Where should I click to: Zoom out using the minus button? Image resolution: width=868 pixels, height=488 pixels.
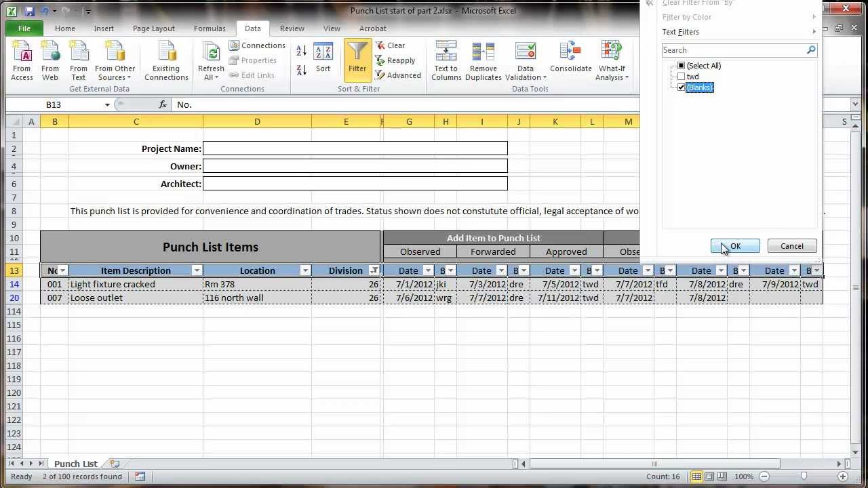(x=765, y=476)
